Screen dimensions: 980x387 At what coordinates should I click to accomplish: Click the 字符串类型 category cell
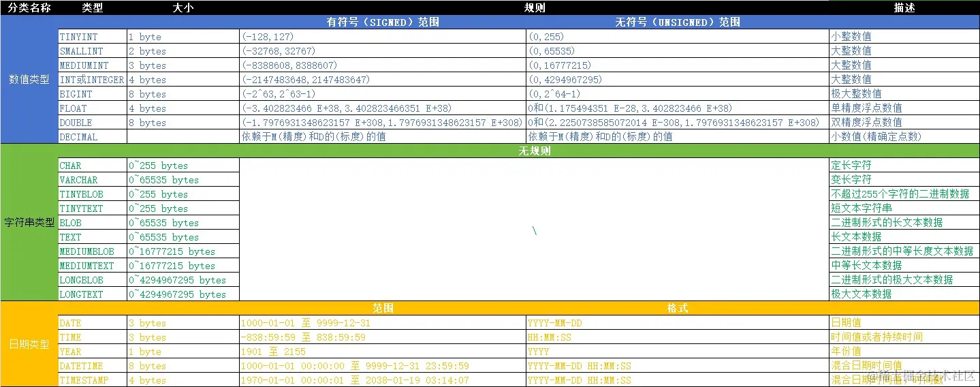pos(29,222)
